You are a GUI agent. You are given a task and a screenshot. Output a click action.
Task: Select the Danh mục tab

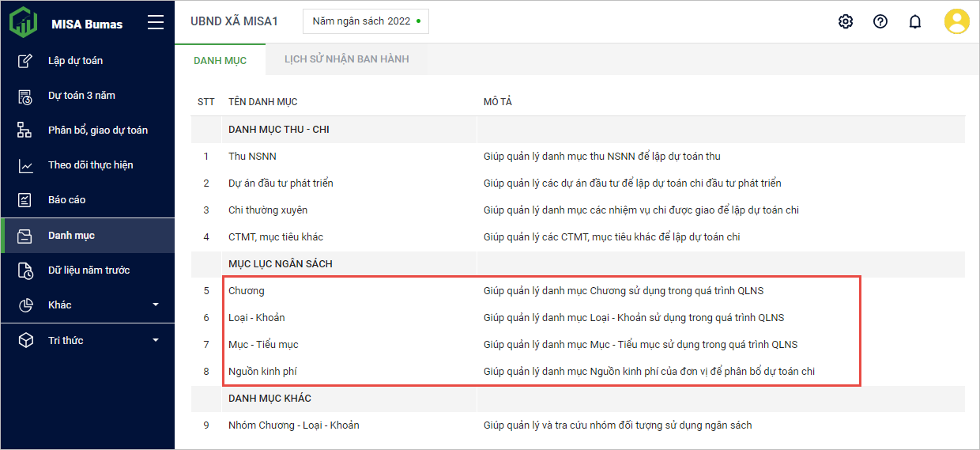tap(220, 60)
